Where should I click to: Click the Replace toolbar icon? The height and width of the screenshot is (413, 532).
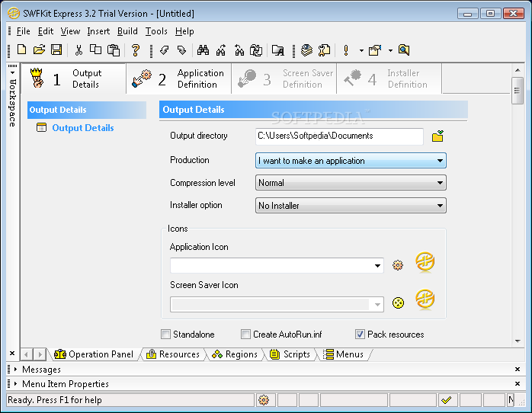pyautogui.click(x=256, y=50)
